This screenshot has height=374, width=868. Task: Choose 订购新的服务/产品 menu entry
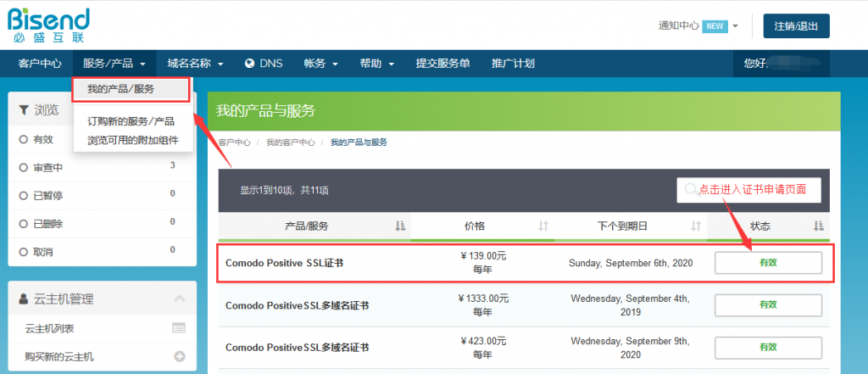point(131,122)
